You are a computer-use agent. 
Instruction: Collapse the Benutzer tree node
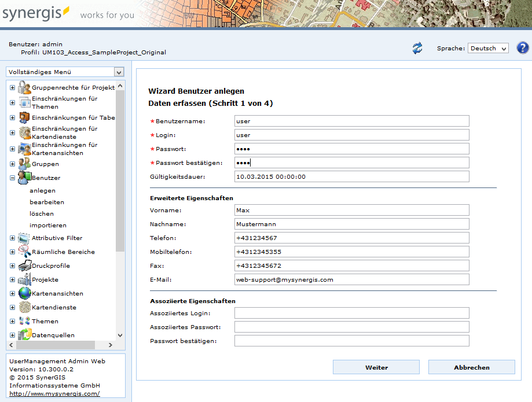(x=12, y=178)
